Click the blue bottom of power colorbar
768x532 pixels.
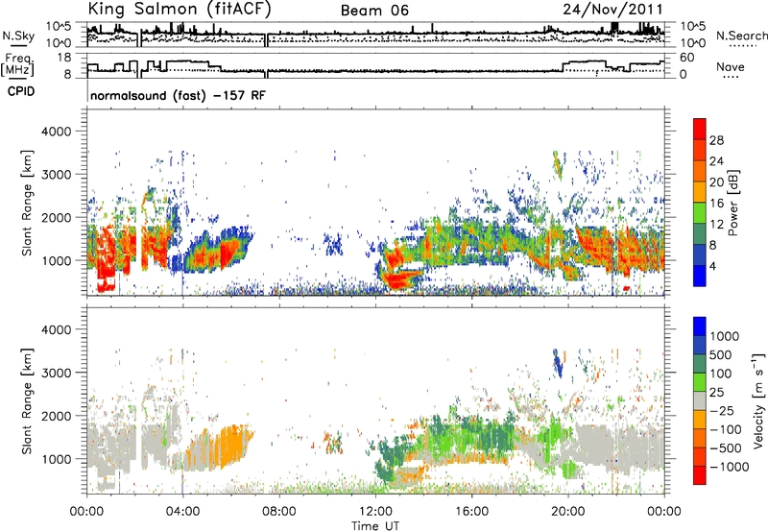coord(700,276)
